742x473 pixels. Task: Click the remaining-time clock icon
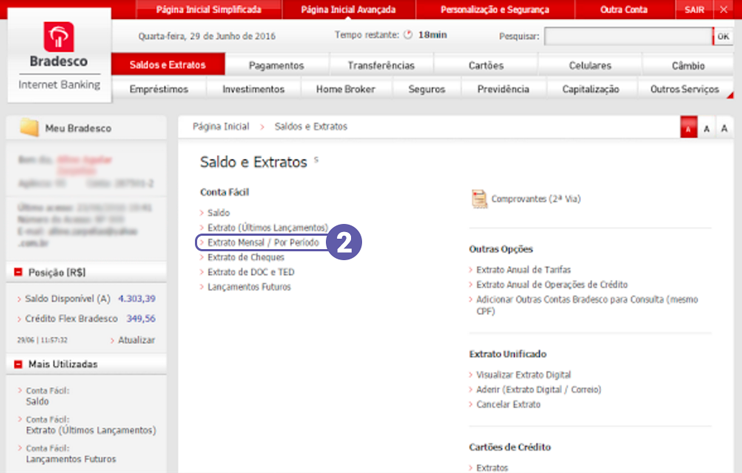408,35
